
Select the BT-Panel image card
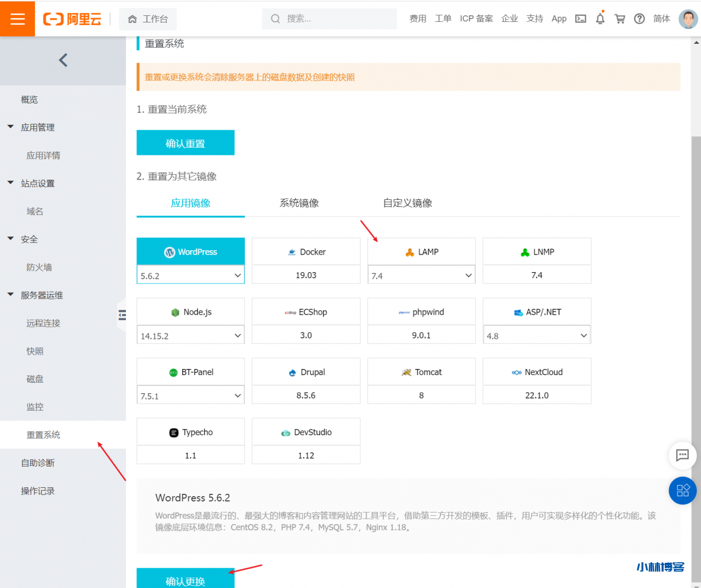191,372
